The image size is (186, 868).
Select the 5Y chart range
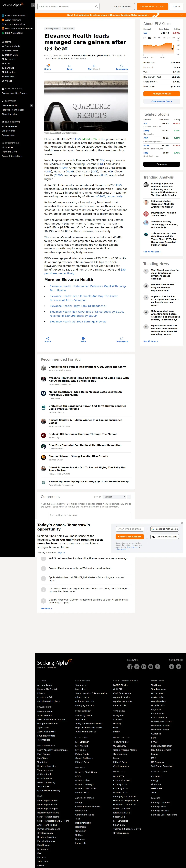pyautogui.click(x=169, y=38)
